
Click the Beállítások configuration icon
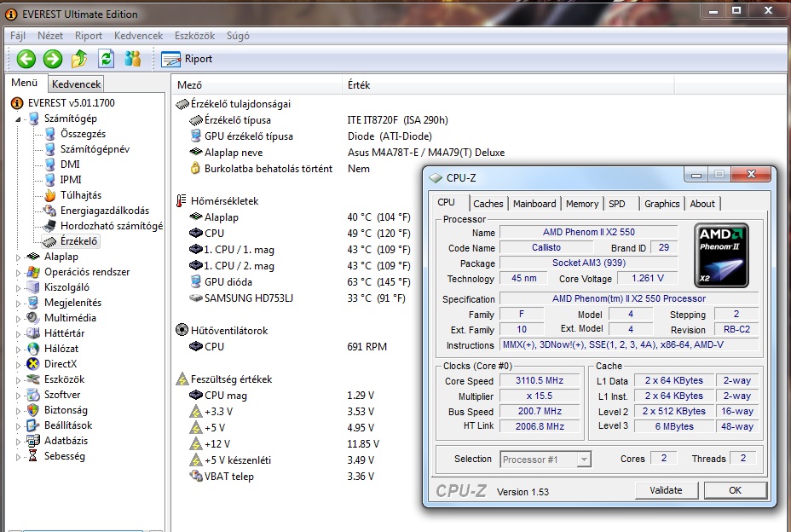tap(32, 425)
